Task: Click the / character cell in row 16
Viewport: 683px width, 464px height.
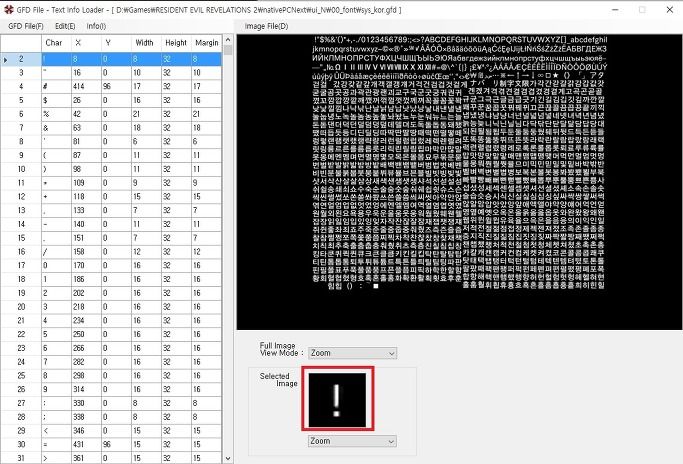Action: tap(56, 252)
